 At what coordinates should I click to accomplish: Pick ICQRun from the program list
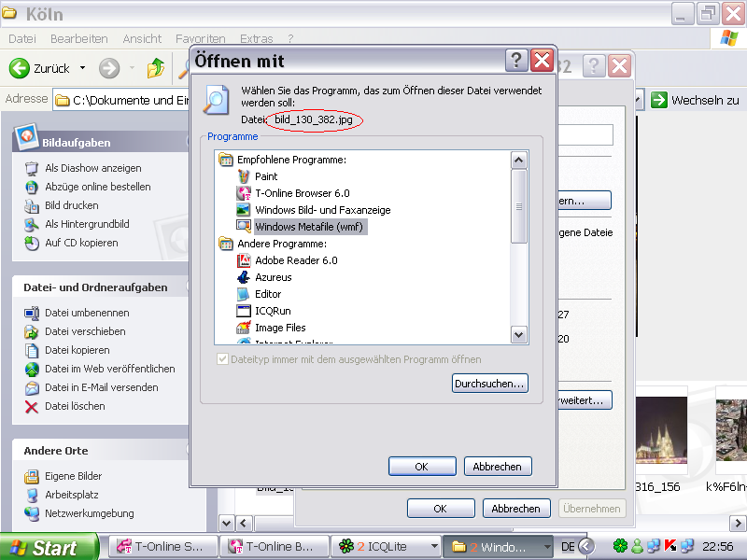pos(273,311)
